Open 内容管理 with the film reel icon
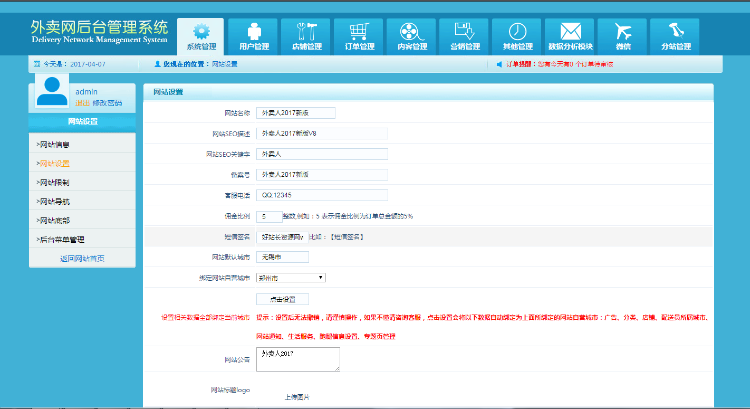Image resolution: width=750 pixels, height=409 pixels. tap(411, 36)
